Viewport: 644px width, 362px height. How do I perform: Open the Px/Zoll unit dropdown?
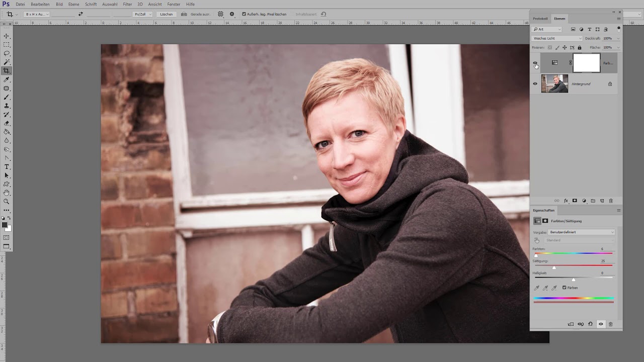point(143,14)
